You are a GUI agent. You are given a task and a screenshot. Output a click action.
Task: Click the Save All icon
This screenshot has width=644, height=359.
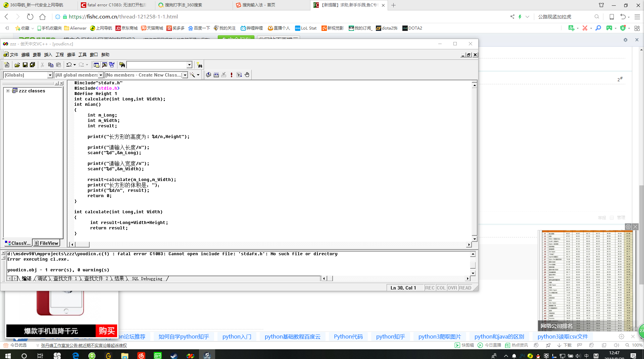click(33, 65)
